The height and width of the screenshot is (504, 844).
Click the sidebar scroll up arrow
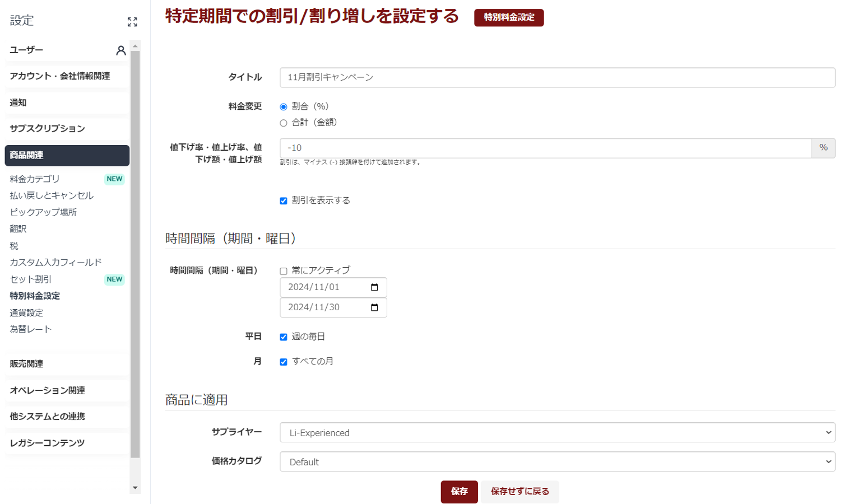[135, 46]
